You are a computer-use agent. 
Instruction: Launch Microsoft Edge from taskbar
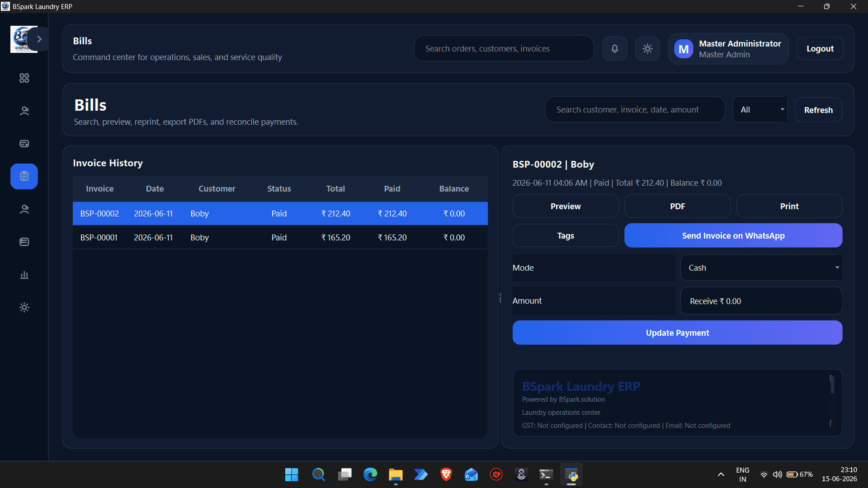[370, 474]
